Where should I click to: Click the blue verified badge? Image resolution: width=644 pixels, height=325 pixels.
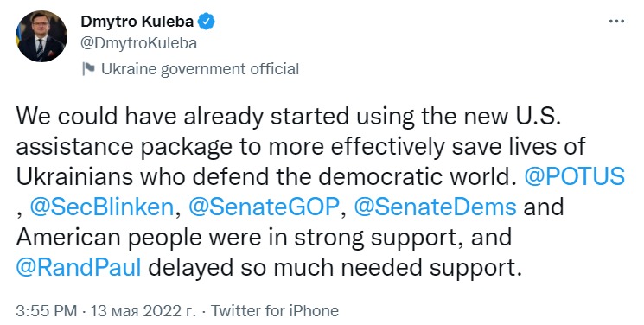tap(207, 22)
